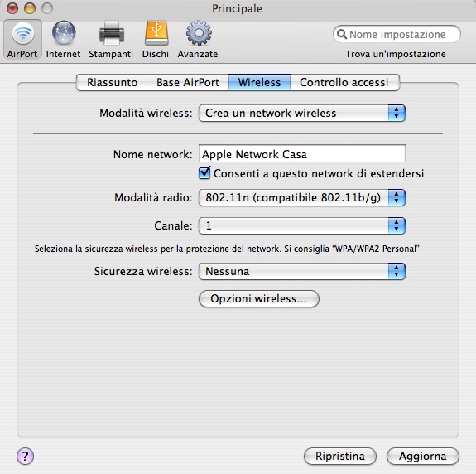The width and height of the screenshot is (476, 474).
Task: Open help with the question mark button
Action: (25, 456)
